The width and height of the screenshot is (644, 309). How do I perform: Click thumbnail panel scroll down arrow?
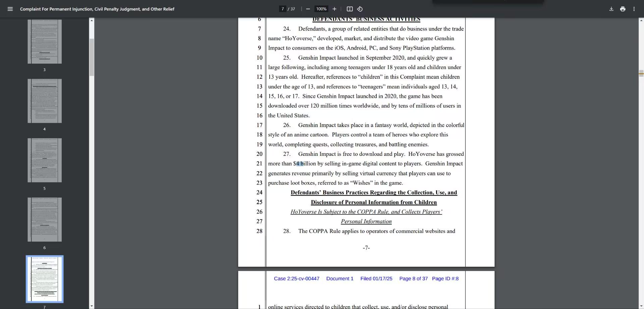92,306
